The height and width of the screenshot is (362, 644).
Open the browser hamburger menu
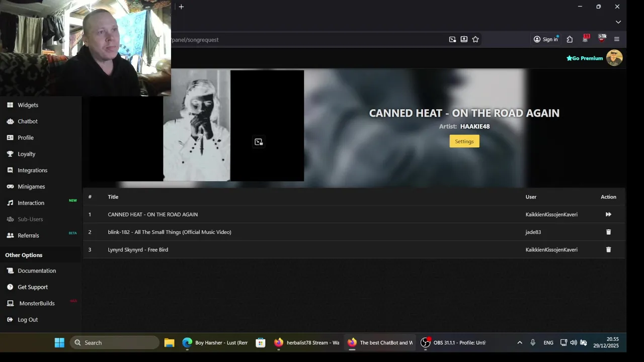617,39
